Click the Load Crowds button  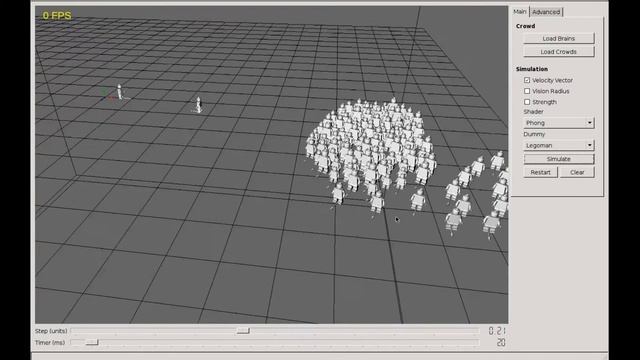558,52
